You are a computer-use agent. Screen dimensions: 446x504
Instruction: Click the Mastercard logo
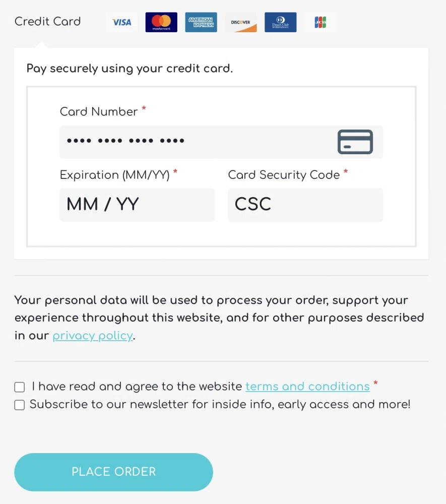161,22
